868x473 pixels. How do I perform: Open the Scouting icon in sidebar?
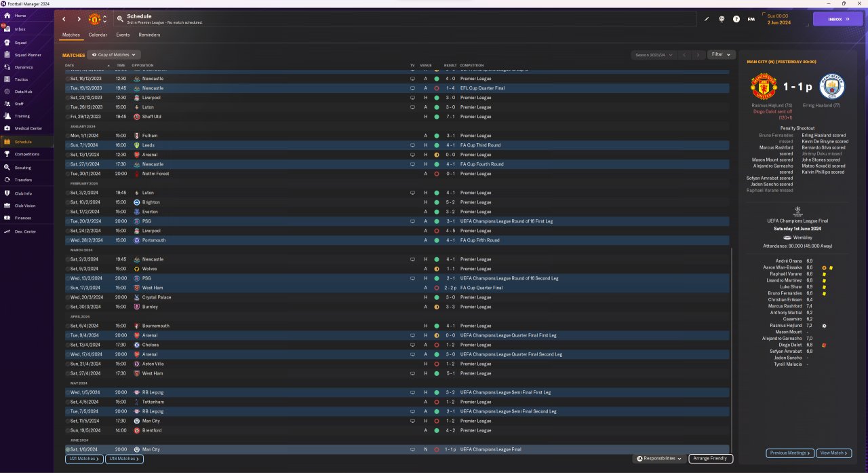click(6, 167)
